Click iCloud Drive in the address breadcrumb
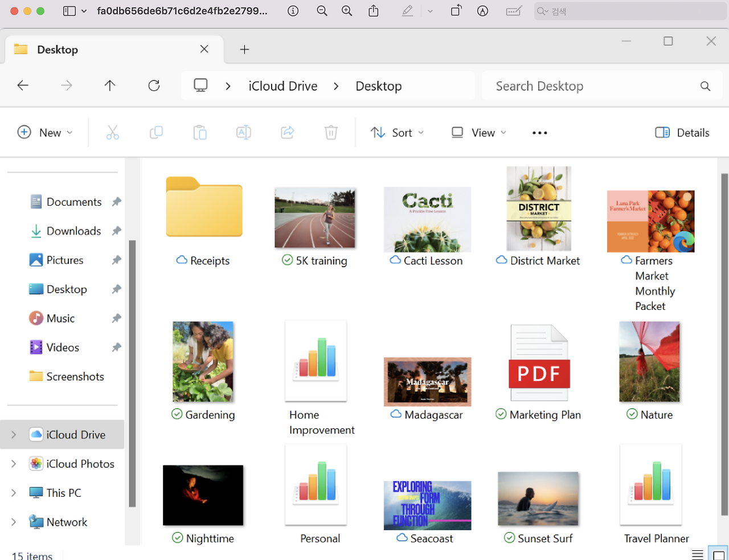Screen dimensions: 729x560 pyautogui.click(x=283, y=86)
